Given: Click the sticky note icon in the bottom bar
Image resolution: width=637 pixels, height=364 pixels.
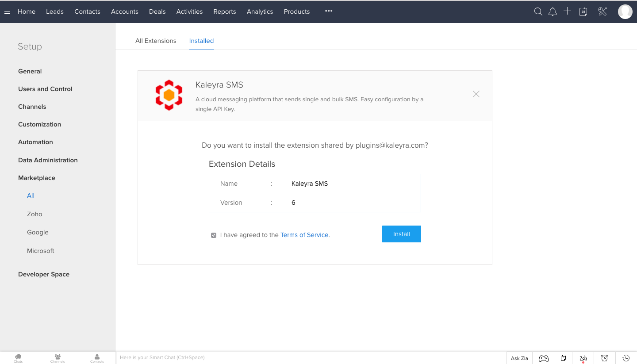Looking at the screenshot, I should 563,358.
